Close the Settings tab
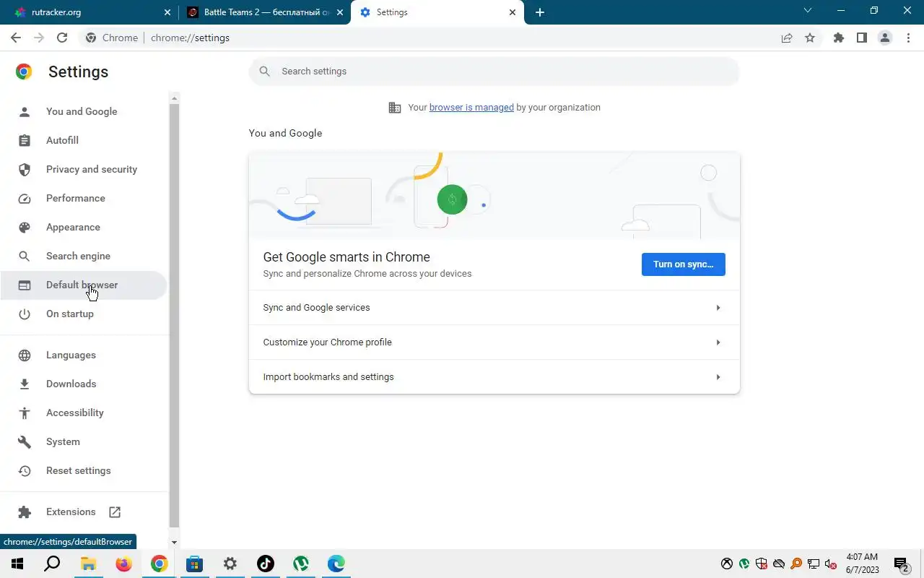This screenshot has height=578, width=924. pyautogui.click(x=513, y=12)
